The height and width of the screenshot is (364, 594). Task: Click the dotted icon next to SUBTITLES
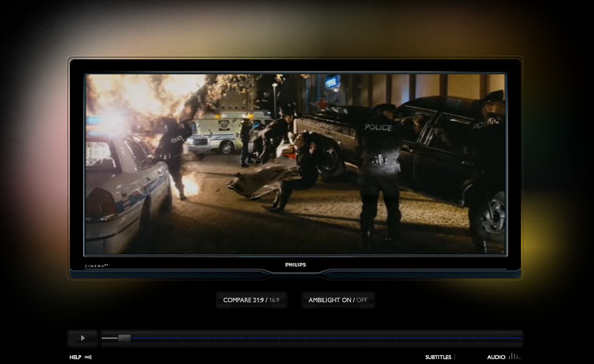click(x=455, y=357)
